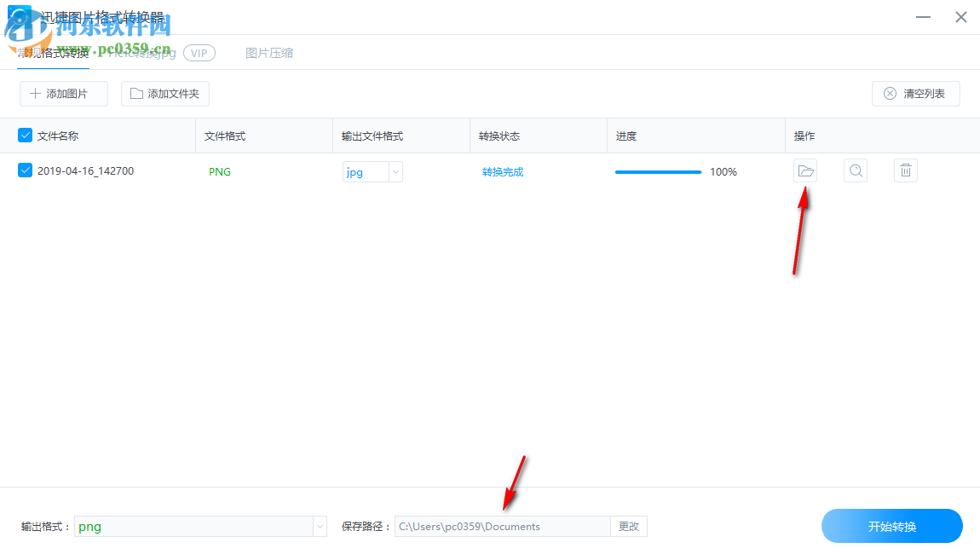980x554 pixels.
Task: Toggle the select-all checkbox in the header
Action: tap(24, 135)
